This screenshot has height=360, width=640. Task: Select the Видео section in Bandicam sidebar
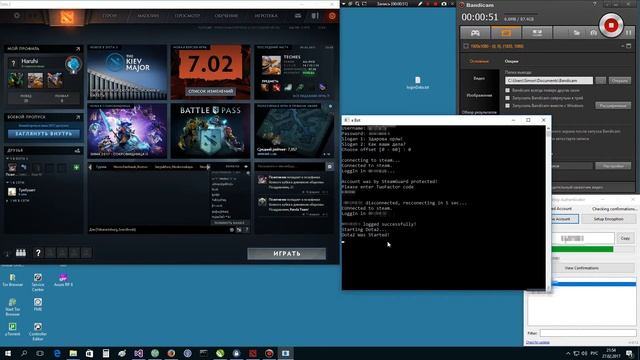tap(479, 78)
